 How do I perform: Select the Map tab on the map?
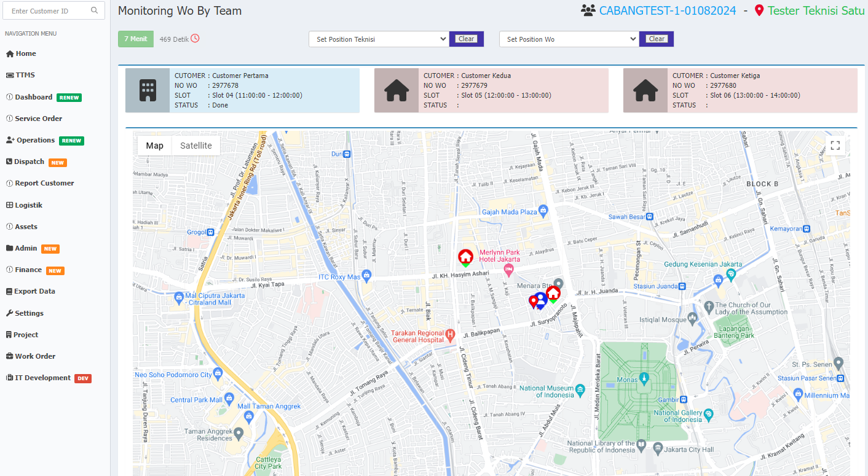pos(154,145)
